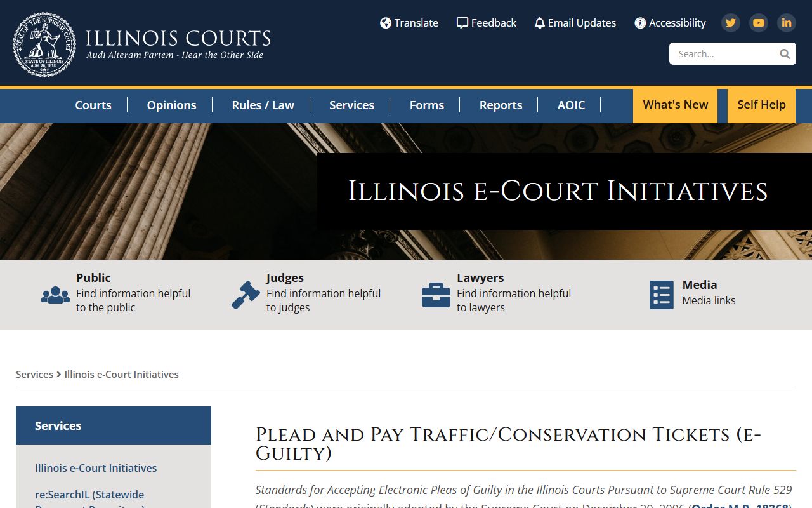Click the 'Media links' caption text
The height and width of the screenshot is (508, 812).
[x=709, y=300]
